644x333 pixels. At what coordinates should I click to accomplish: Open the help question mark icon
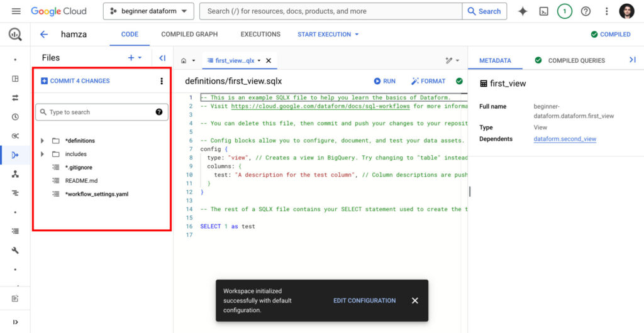click(x=586, y=11)
